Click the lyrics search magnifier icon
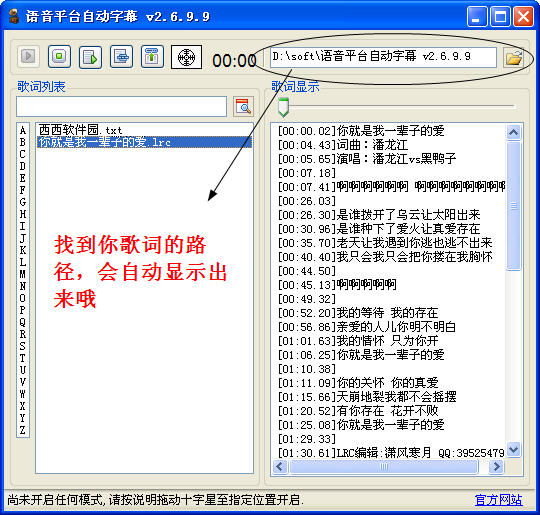Image resolution: width=540 pixels, height=515 pixels. [x=243, y=106]
